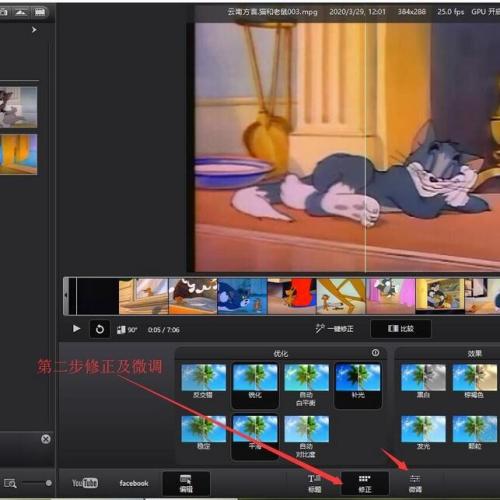
Task: Toggle the 锐化 sharpen preset
Action: [255, 385]
